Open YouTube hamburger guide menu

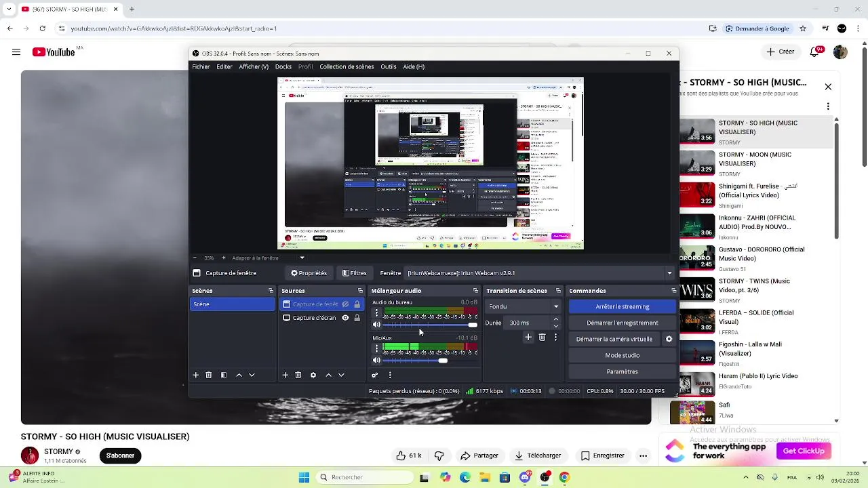[x=16, y=52]
